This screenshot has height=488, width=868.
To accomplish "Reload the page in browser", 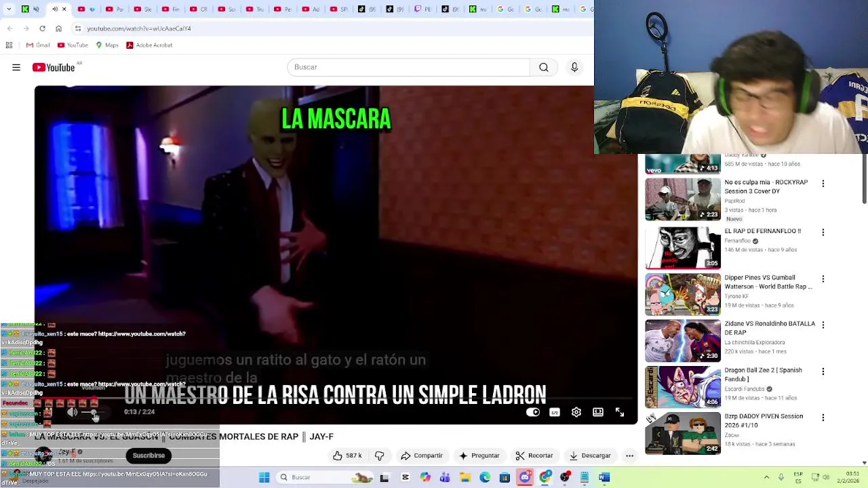I will (42, 28).
